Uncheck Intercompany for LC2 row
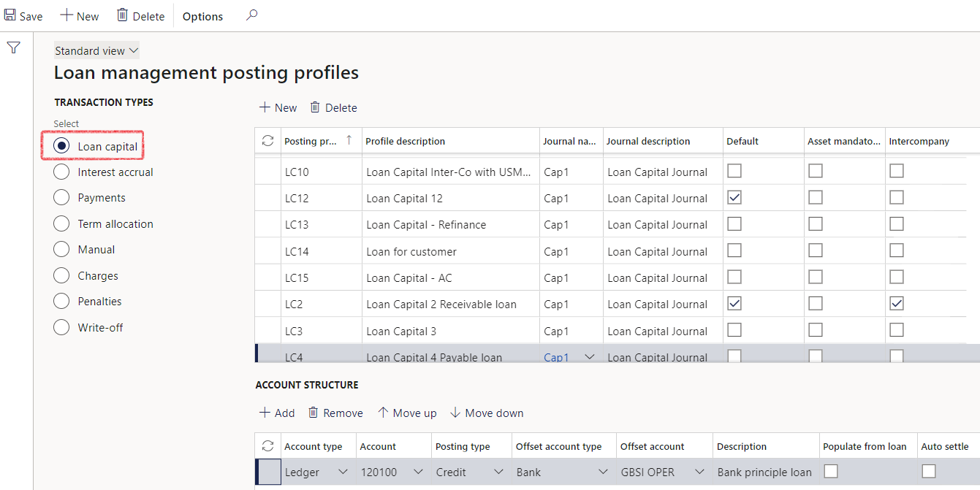The height and width of the screenshot is (490, 980). coord(897,304)
